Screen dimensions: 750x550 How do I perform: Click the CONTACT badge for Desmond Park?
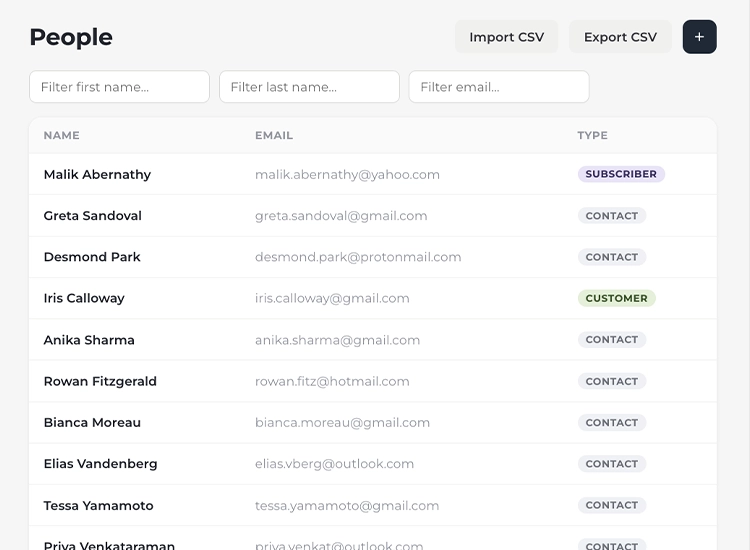click(x=612, y=257)
